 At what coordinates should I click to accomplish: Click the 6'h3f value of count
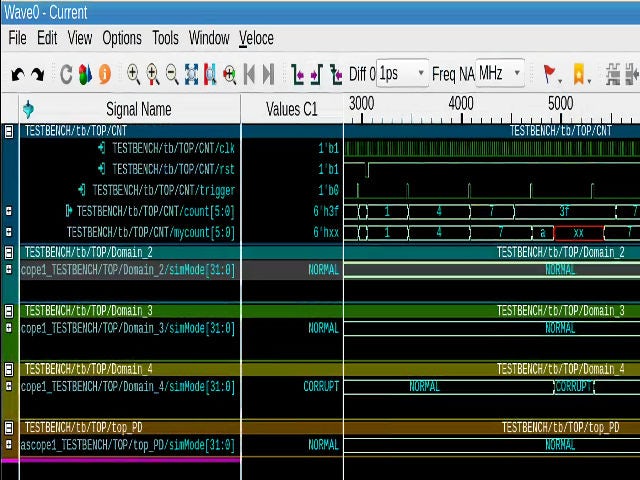point(326,211)
